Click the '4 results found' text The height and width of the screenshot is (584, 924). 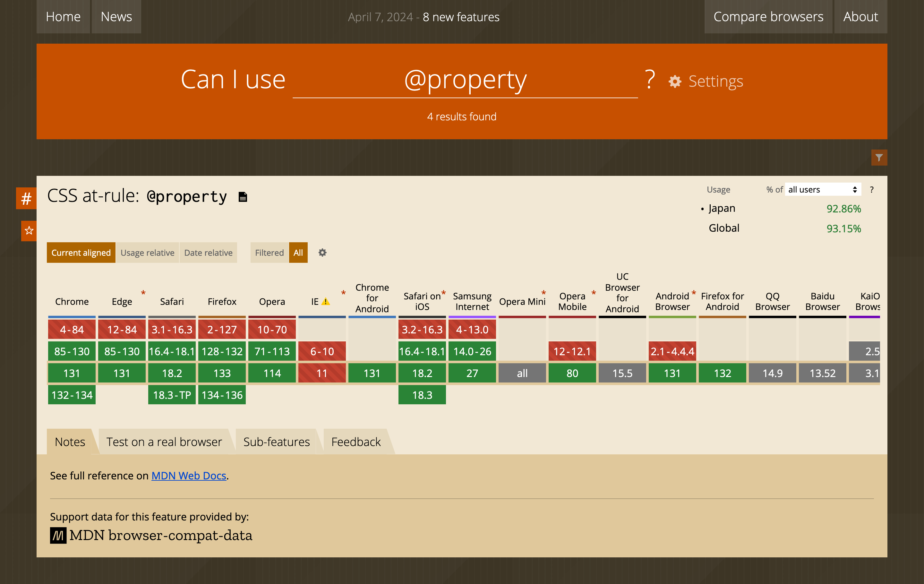(x=462, y=116)
